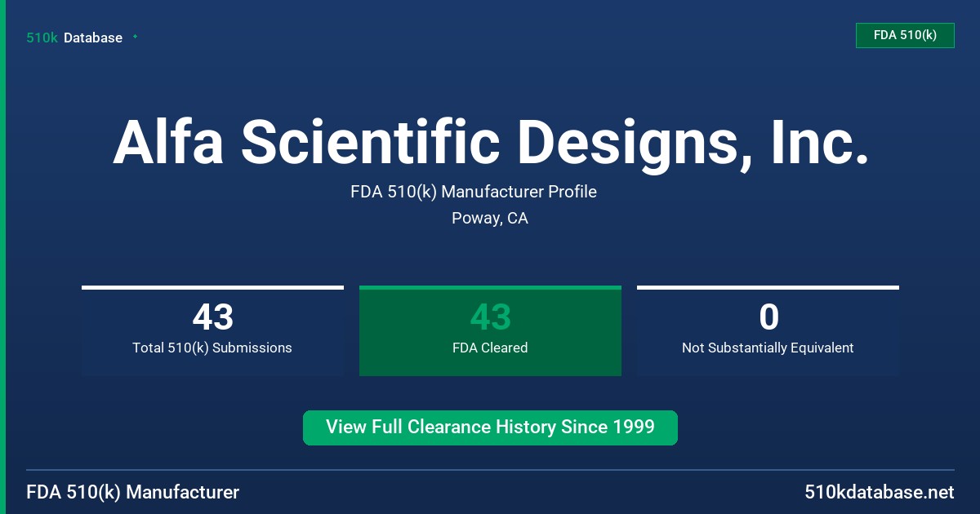The image size is (980, 514).
Task: Click the white '43' total submissions number
Action: click(x=212, y=317)
